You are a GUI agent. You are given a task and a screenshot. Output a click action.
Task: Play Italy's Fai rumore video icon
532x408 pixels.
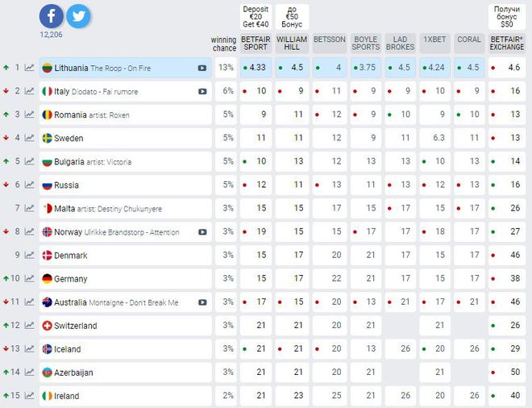(202, 91)
